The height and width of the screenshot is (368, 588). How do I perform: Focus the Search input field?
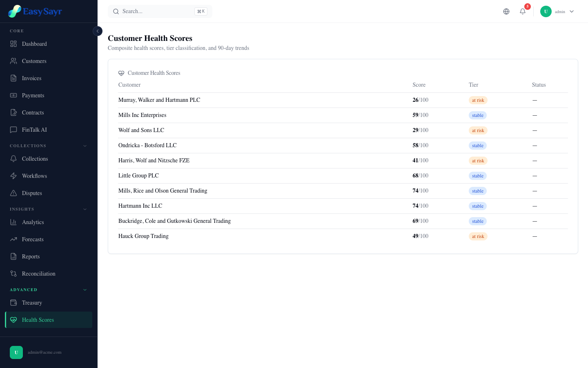point(157,11)
